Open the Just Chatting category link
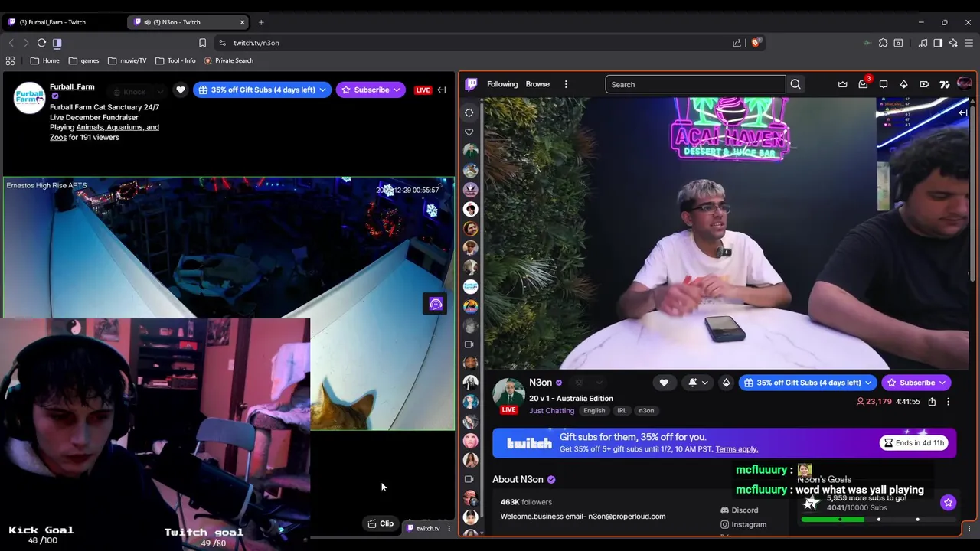This screenshot has height=551, width=980. 551,411
